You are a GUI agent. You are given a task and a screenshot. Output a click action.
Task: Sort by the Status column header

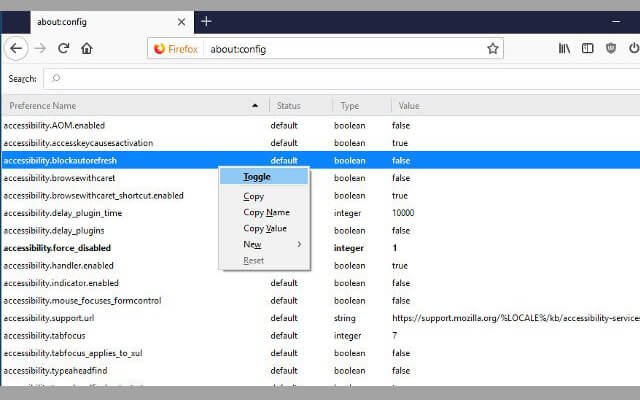[301, 106]
